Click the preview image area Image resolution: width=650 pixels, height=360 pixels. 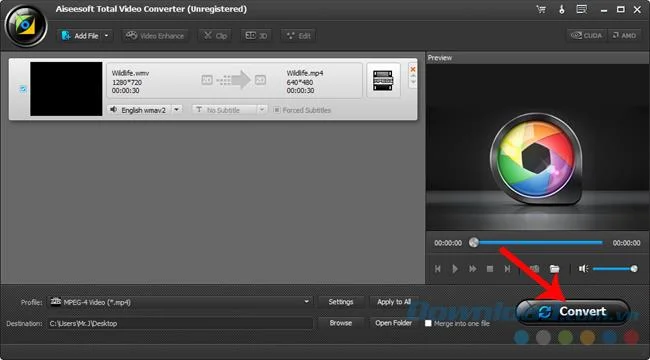coord(537,147)
